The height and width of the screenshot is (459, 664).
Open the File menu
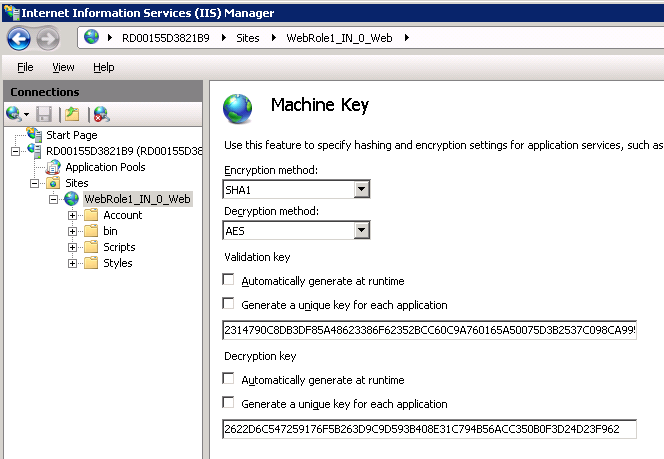[25, 67]
